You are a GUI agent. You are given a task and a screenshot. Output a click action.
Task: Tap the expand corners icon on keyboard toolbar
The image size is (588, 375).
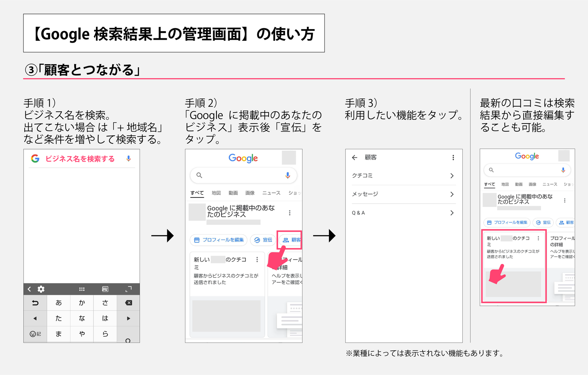click(x=128, y=289)
